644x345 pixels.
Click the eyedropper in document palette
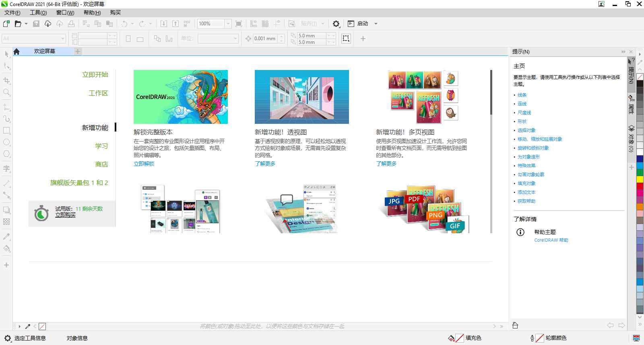pyautogui.click(x=28, y=327)
